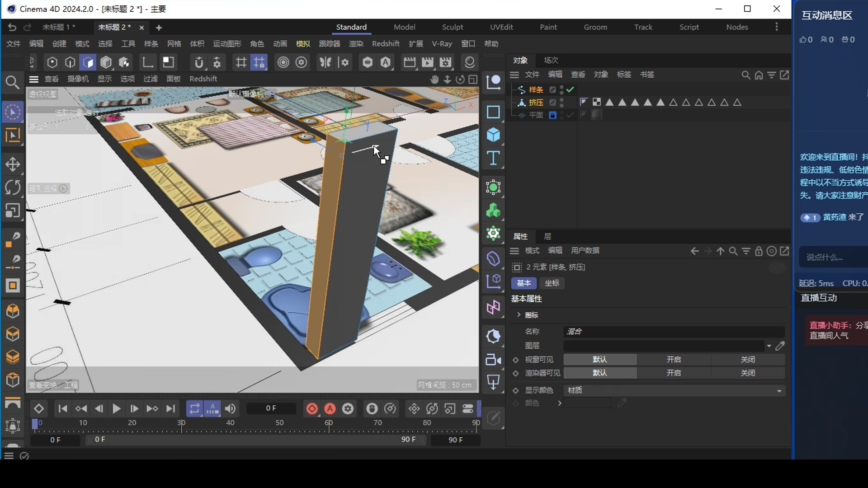Click the 坐标 button in the attributes panel

coord(552,283)
